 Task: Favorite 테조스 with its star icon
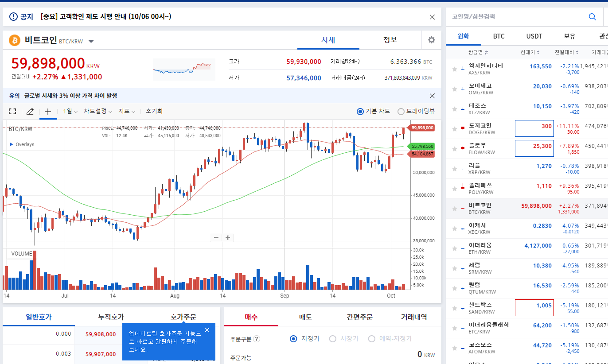point(454,109)
